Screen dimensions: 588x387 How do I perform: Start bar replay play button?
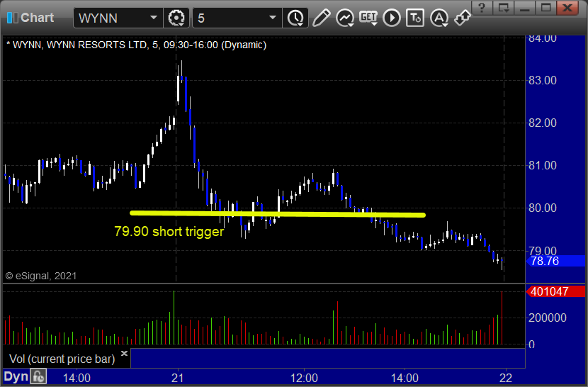pos(392,18)
